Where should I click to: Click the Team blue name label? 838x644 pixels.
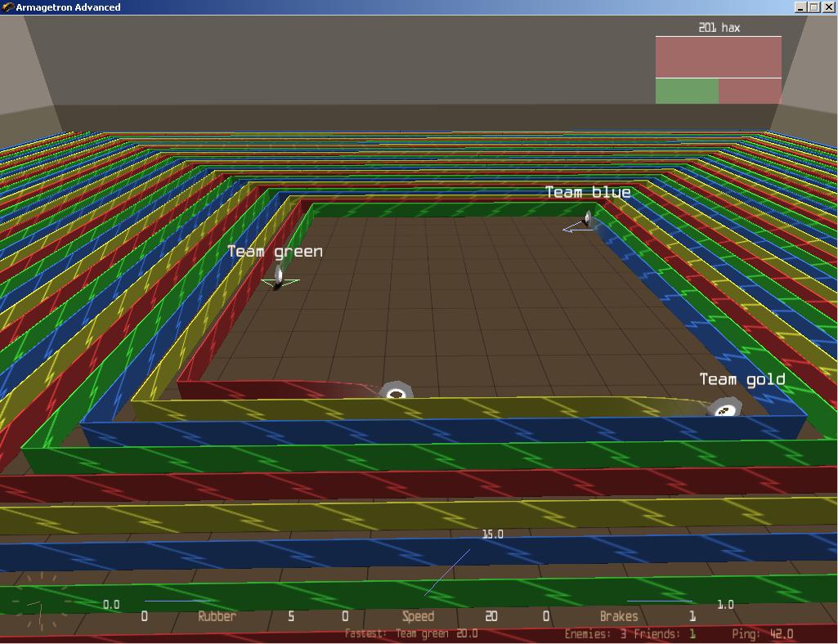coord(588,192)
